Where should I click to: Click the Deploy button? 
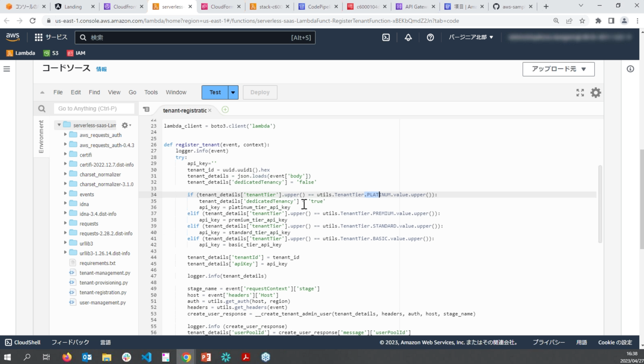coord(260,92)
